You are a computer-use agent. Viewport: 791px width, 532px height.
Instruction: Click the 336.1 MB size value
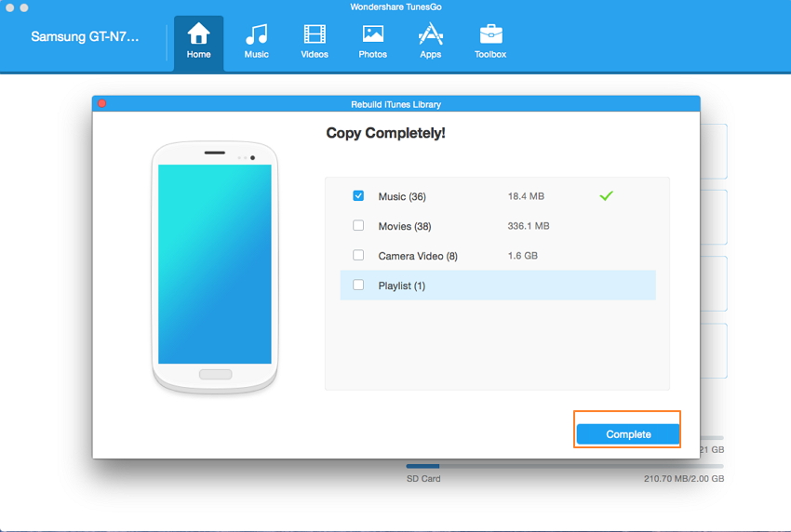pos(529,226)
